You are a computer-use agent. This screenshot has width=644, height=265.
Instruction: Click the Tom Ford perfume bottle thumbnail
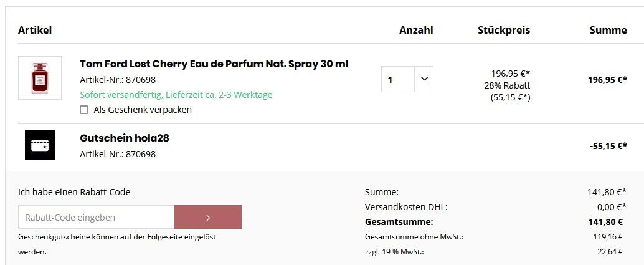[40, 78]
